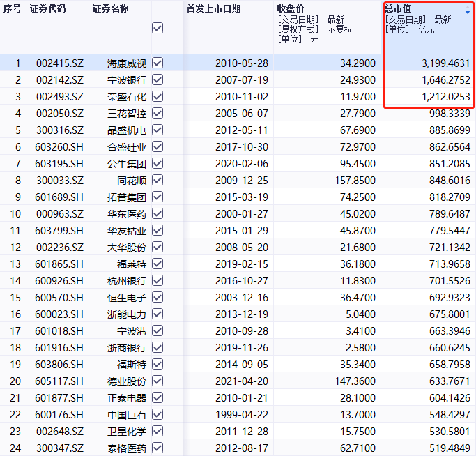The image size is (476, 456).
Task: Click stock name 同花顺
Action: pos(132,181)
